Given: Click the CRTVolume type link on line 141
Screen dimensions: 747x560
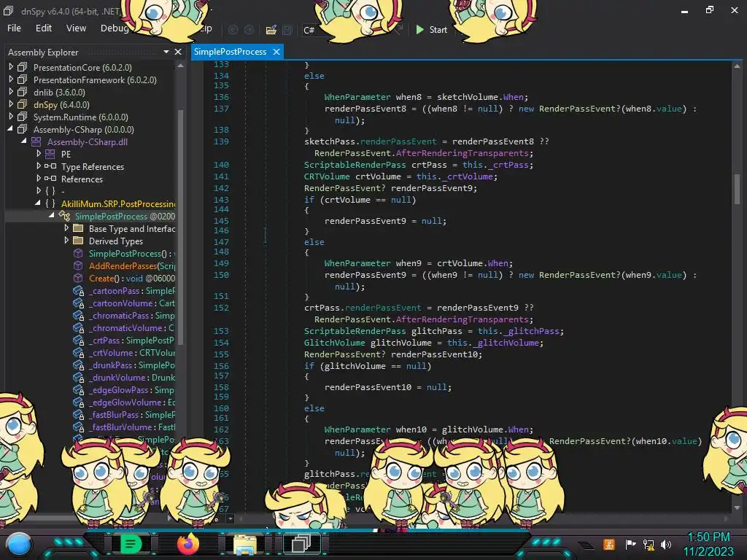Looking at the screenshot, I should (327, 176).
